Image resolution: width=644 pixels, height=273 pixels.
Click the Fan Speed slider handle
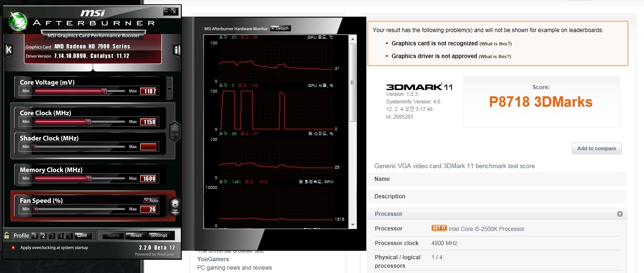(36, 209)
